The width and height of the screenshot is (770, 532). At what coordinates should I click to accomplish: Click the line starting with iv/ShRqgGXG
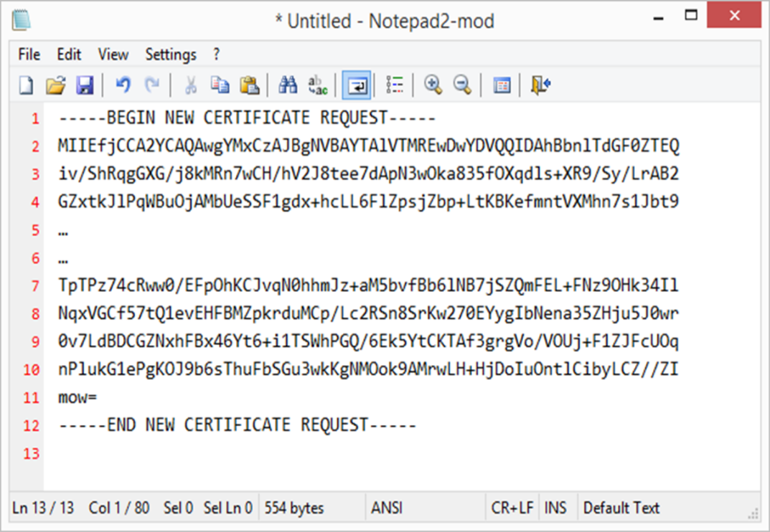pyautogui.click(x=368, y=174)
